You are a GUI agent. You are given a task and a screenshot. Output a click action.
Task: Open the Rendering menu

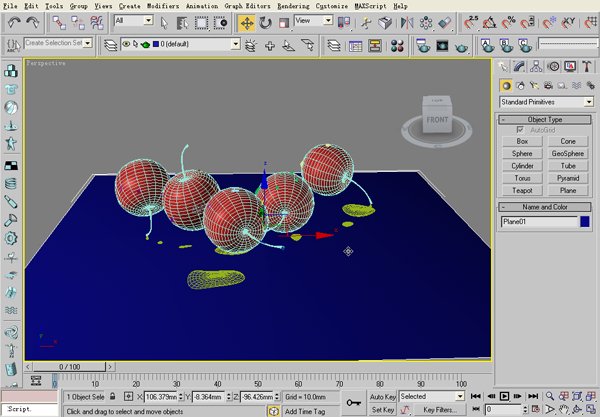coord(293,6)
